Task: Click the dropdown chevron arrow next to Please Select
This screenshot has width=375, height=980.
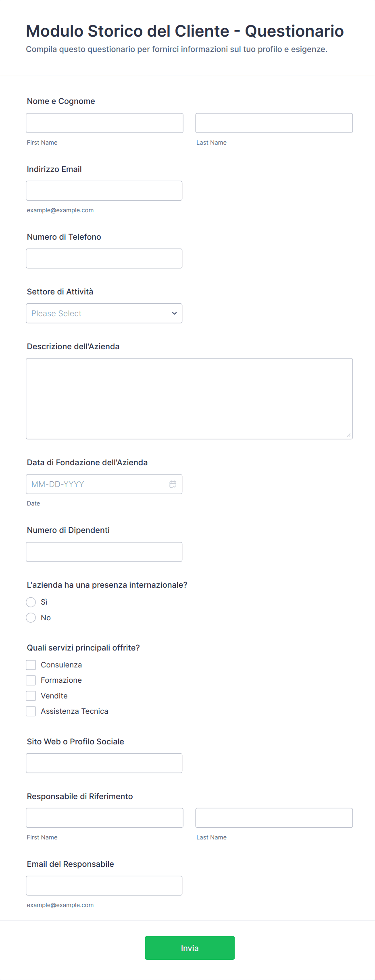Action: (x=174, y=313)
